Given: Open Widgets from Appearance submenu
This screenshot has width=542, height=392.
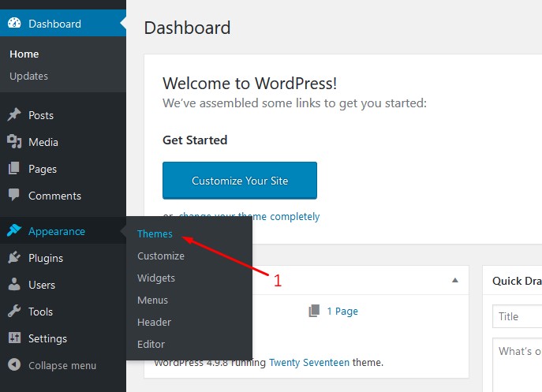Looking at the screenshot, I should coord(156,278).
